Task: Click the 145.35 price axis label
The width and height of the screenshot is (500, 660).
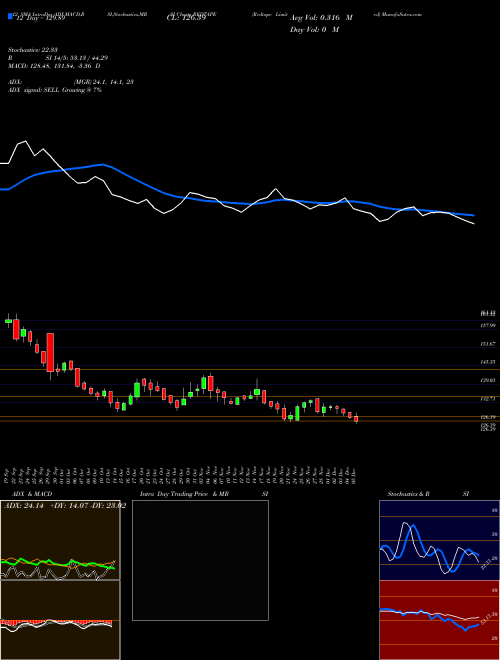Action: coord(488,362)
